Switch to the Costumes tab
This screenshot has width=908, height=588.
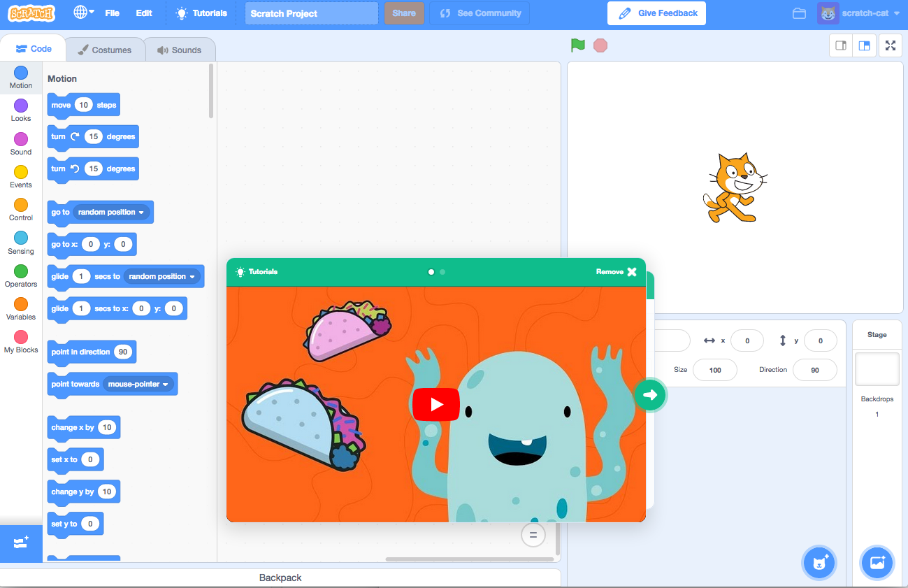point(105,50)
